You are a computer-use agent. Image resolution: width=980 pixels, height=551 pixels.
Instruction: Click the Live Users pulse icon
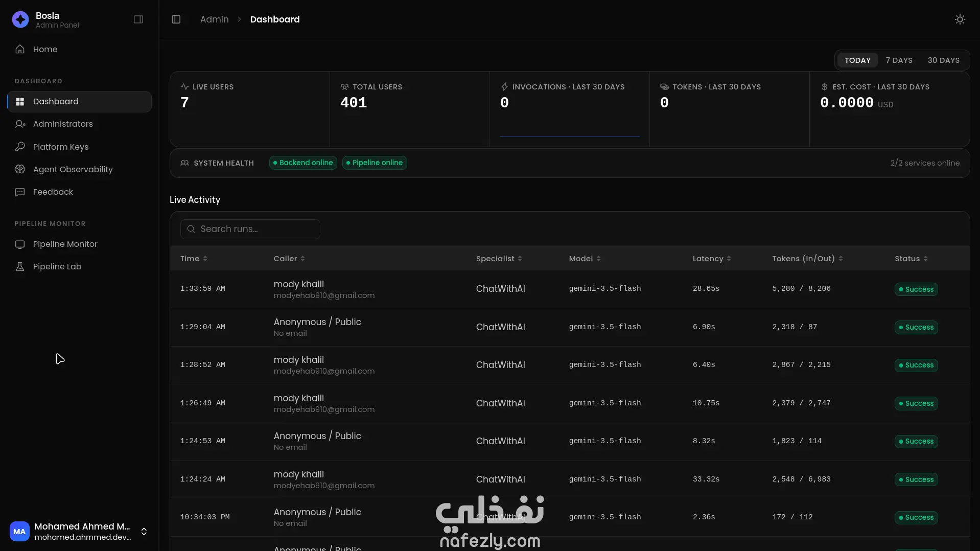(184, 87)
